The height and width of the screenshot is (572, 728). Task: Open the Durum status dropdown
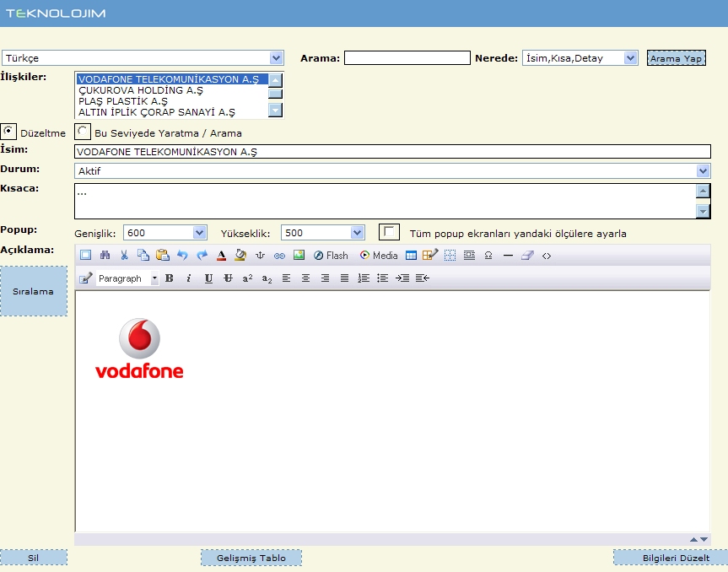tap(392, 171)
